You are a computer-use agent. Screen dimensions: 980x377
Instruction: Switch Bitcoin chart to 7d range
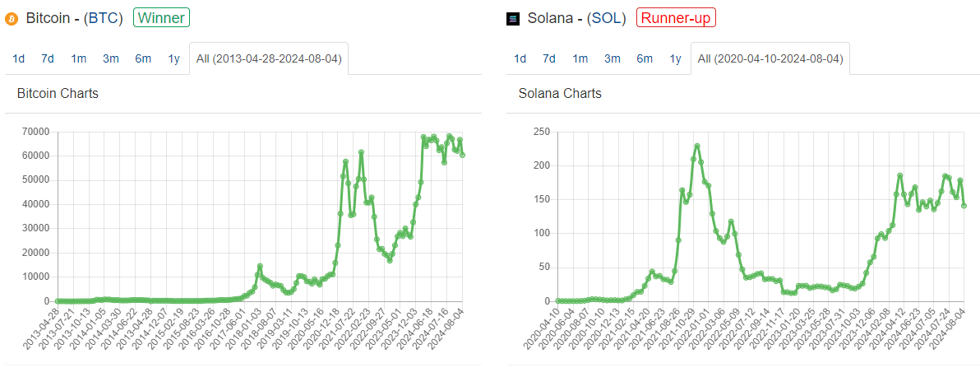coord(48,58)
